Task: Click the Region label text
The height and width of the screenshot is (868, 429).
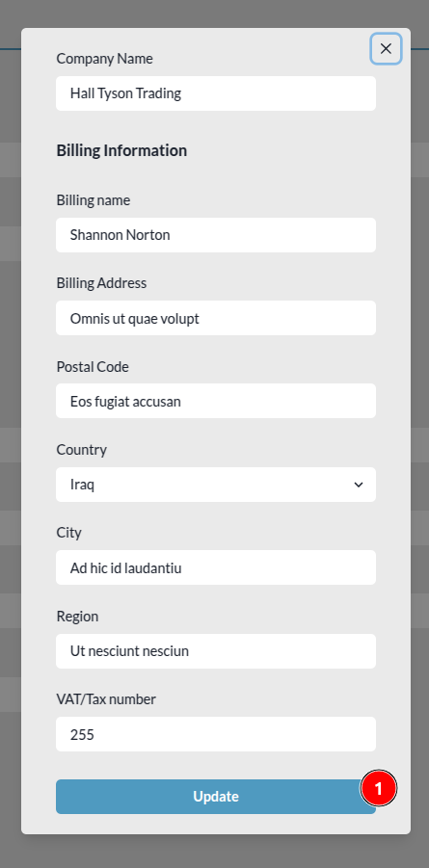Action: coord(77,617)
